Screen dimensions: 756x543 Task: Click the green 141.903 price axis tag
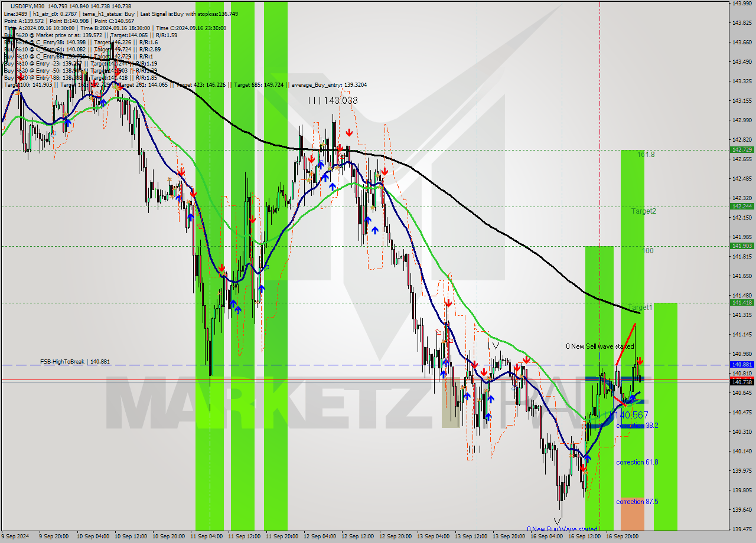[x=742, y=246]
